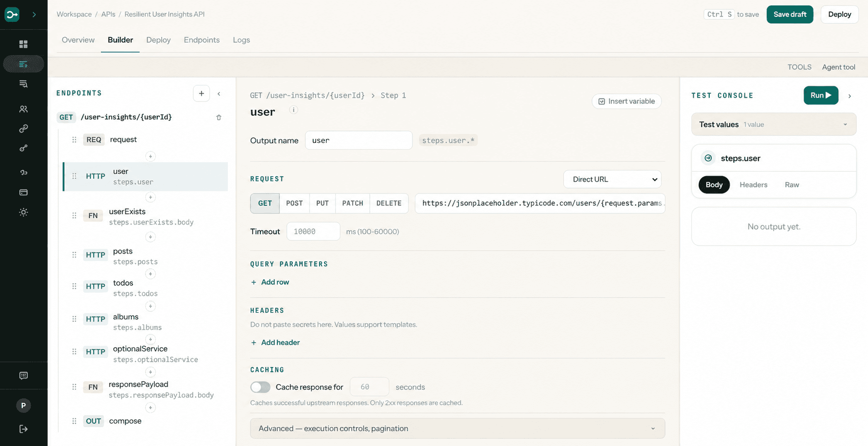Select the POST method

294,203
